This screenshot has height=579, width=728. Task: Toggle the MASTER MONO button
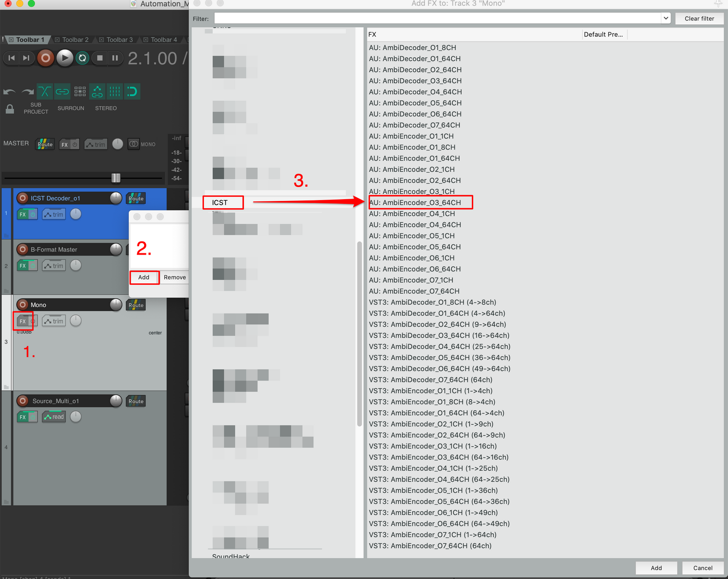(134, 144)
